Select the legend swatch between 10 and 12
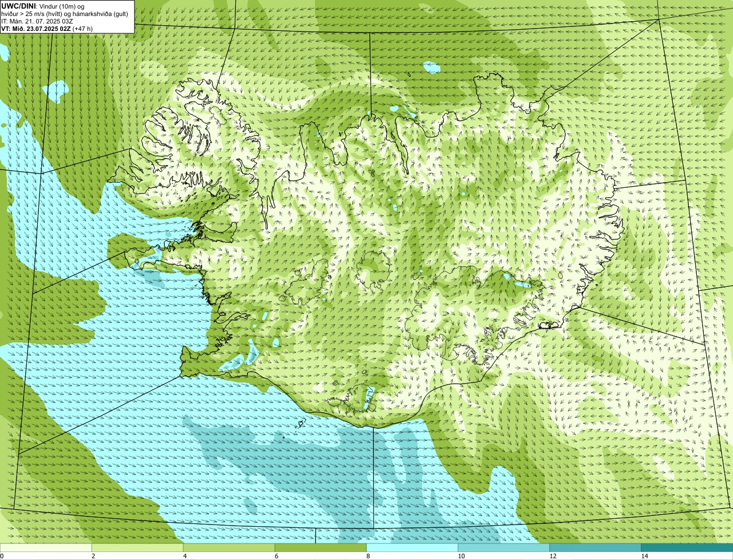 coord(504,548)
